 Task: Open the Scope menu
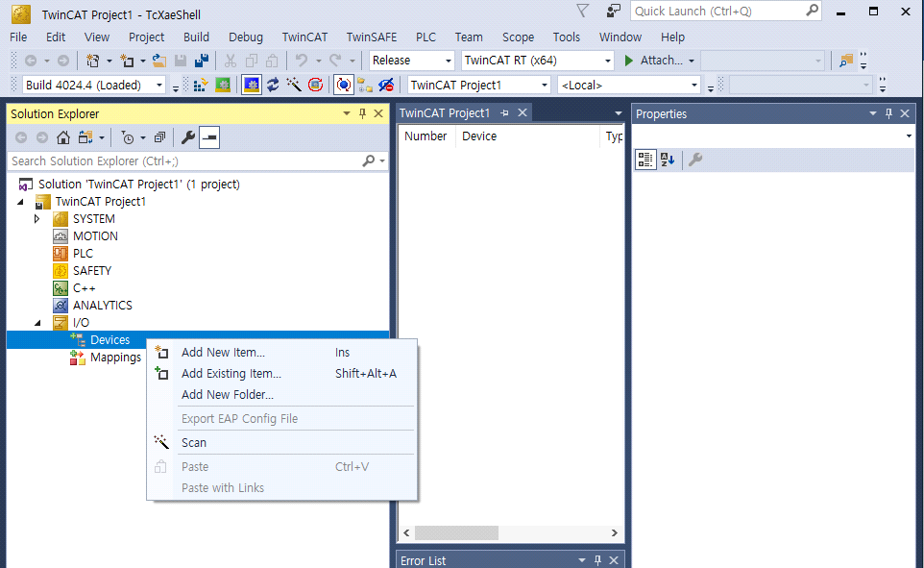click(518, 37)
